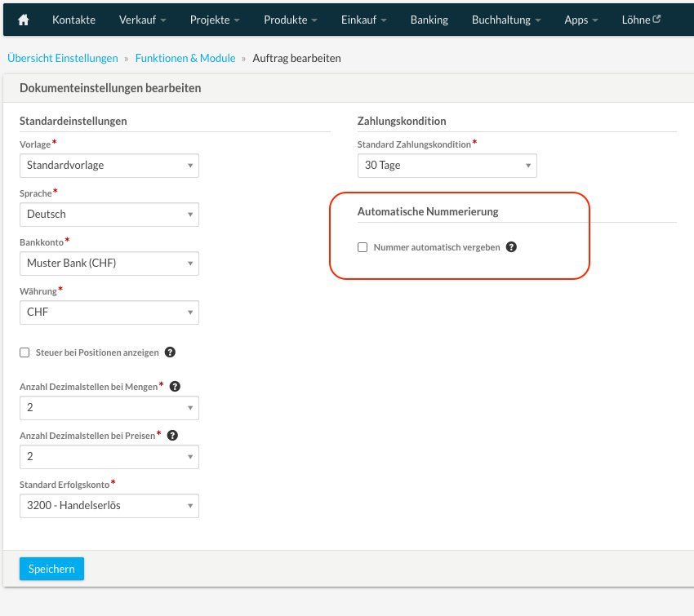Open the Standard Erfolgskonto dropdown

click(x=109, y=505)
